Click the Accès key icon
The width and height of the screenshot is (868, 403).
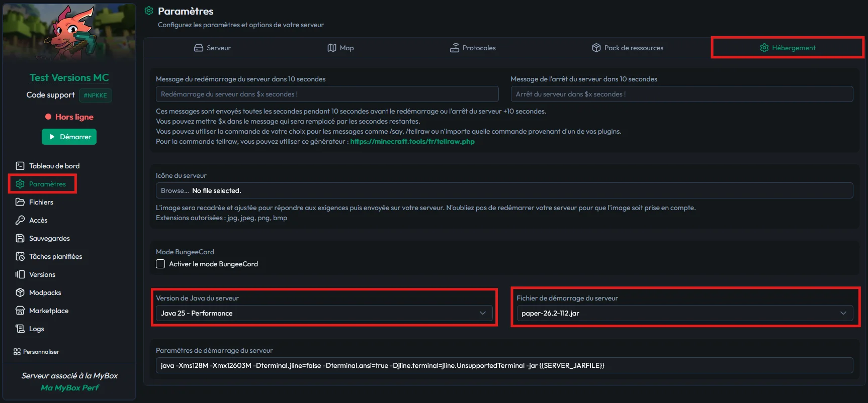tap(20, 220)
